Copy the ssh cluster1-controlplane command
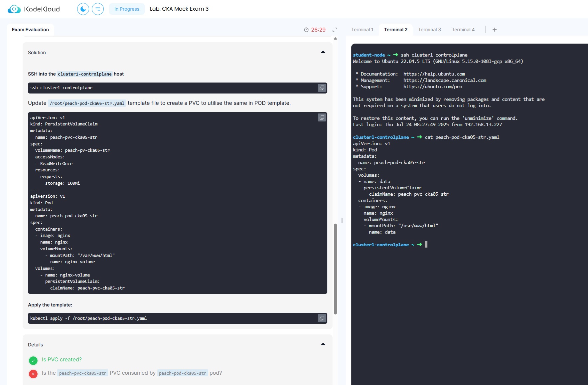The width and height of the screenshot is (588, 385). coord(322,88)
